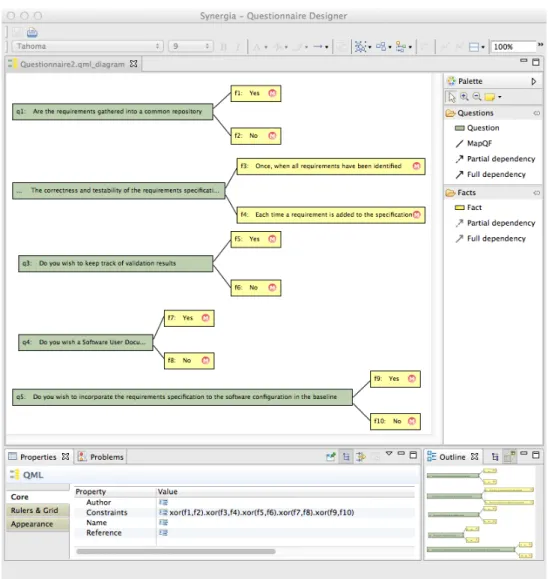This screenshot has width=549, height=579.
Task: Activate the Zoom In tool in the Palette
Action: [x=464, y=97]
